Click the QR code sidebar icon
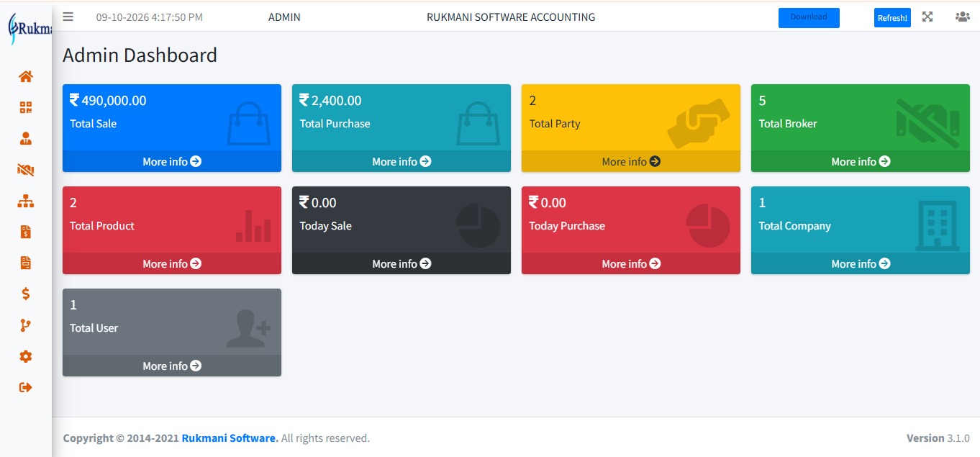Viewport: 980px width, 457px height. click(x=26, y=107)
